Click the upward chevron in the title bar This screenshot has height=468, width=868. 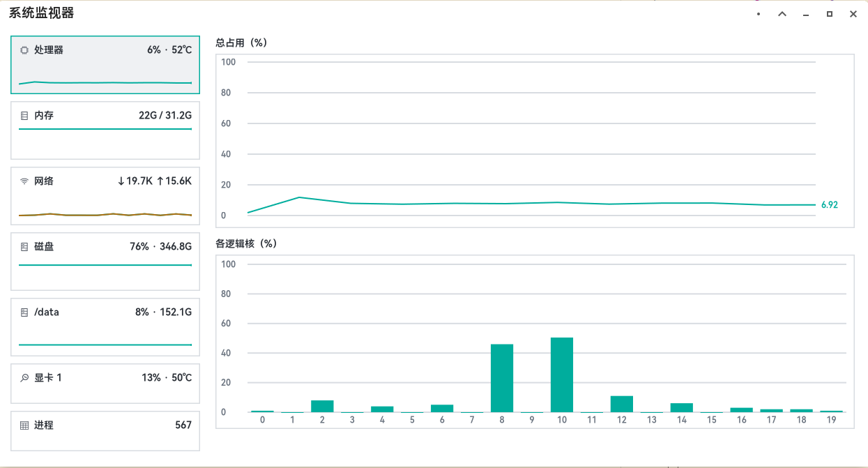coord(782,14)
